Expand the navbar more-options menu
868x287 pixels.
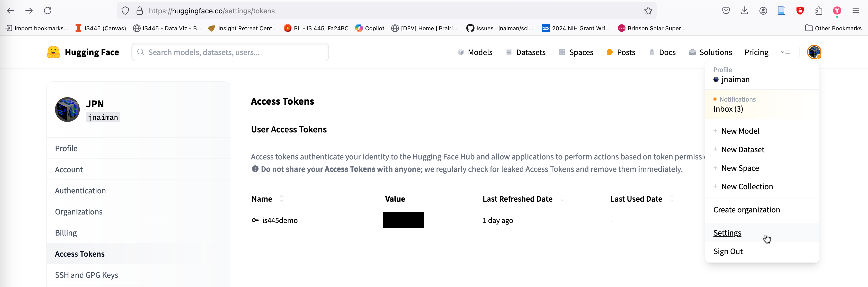pyautogui.click(x=785, y=52)
